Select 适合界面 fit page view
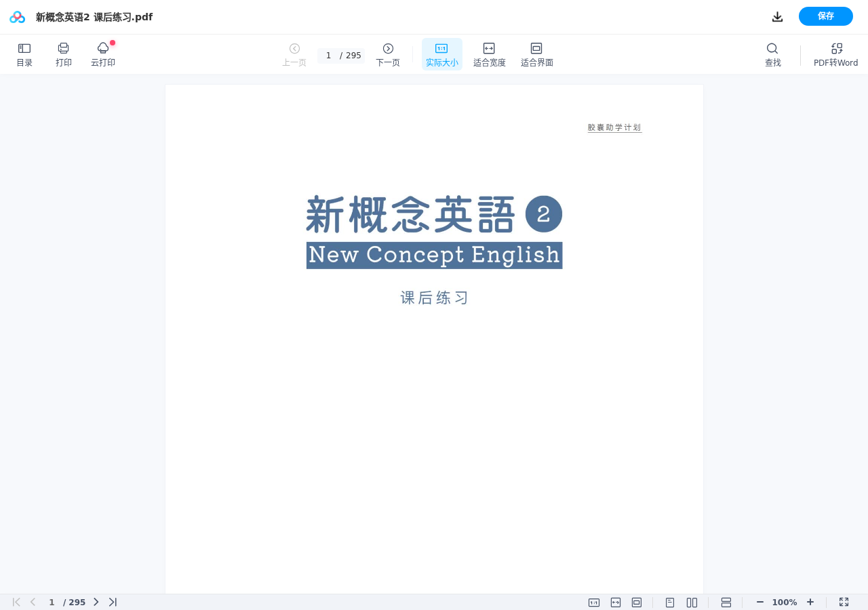Screen dimensions: 868x610 coord(536,54)
